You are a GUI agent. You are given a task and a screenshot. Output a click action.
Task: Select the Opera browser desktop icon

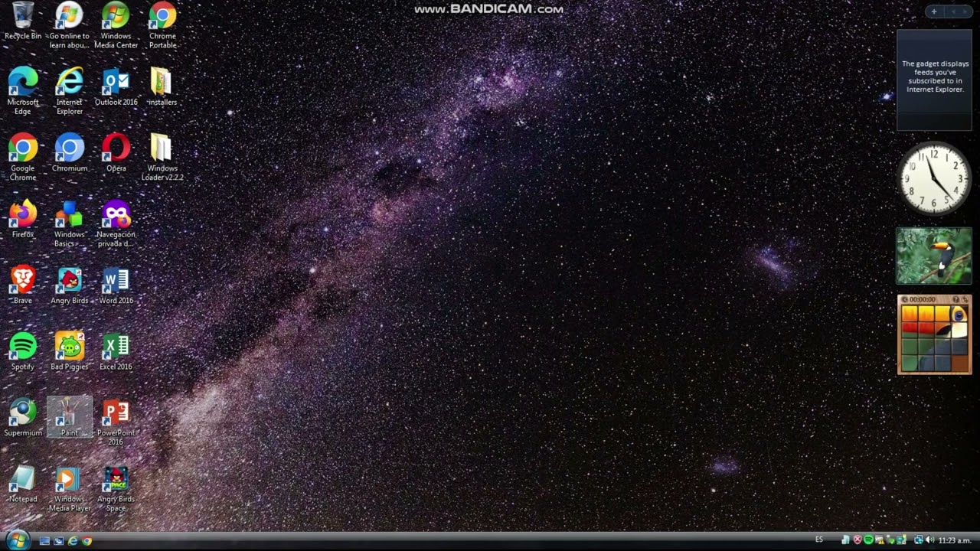click(116, 153)
